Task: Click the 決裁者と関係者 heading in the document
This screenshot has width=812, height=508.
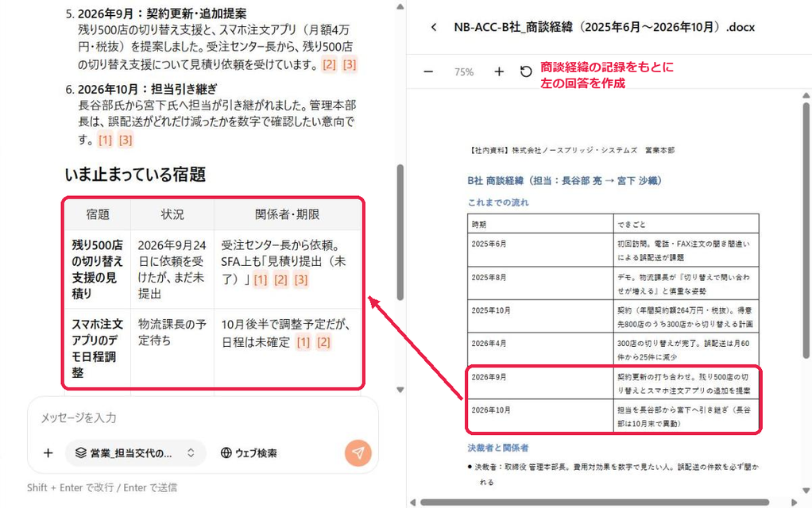Action: [x=498, y=448]
